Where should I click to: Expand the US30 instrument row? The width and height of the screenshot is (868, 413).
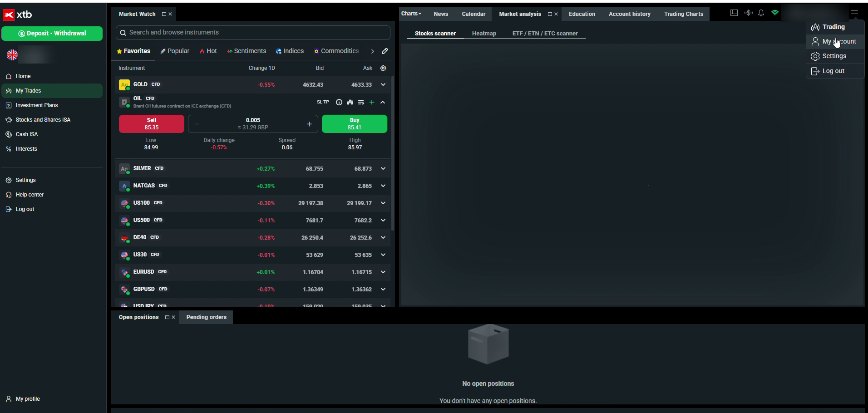(x=383, y=255)
